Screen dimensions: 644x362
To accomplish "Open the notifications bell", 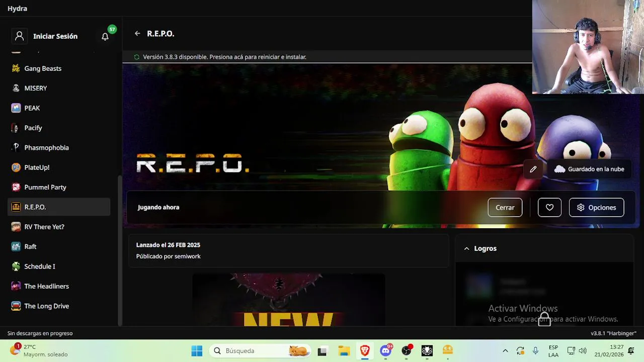I will [x=105, y=36].
